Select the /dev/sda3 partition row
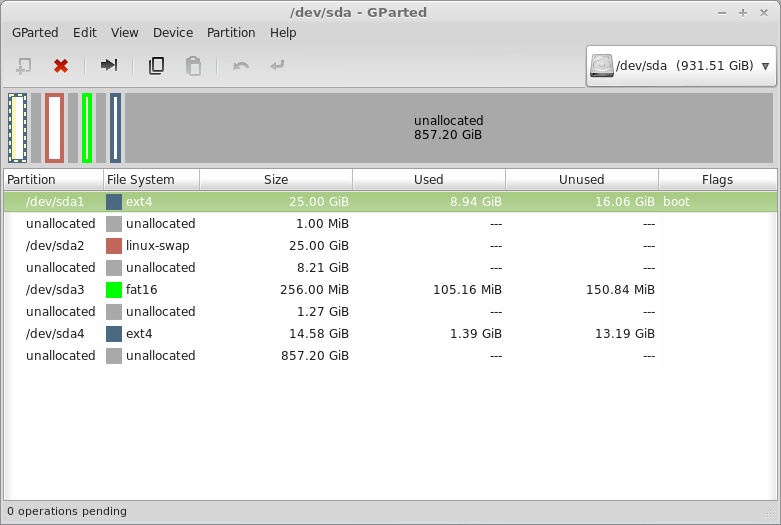The height and width of the screenshot is (525, 781). pyautogui.click(x=390, y=289)
